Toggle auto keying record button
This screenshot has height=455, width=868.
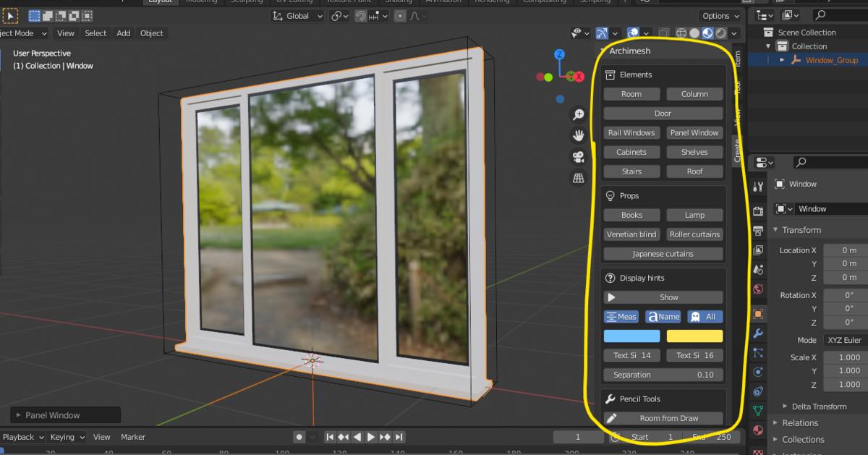[299, 437]
